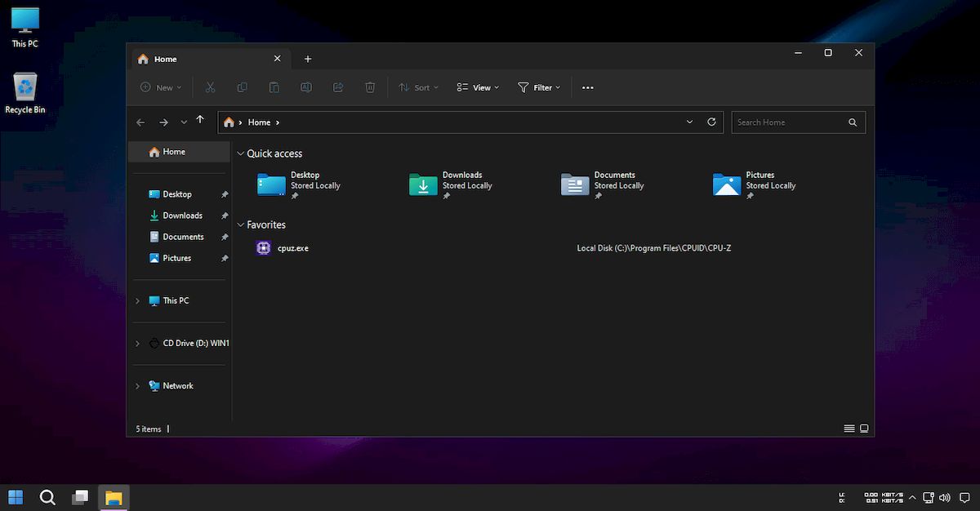The width and height of the screenshot is (980, 511).
Task: Cut the selected item using toolbar scissors icon
Action: pyautogui.click(x=210, y=87)
